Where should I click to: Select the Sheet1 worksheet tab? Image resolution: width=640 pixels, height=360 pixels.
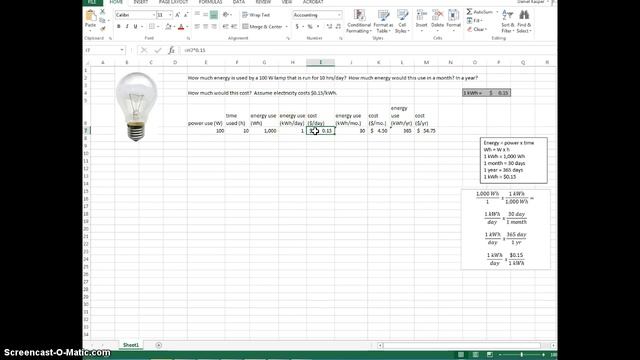coord(131,345)
